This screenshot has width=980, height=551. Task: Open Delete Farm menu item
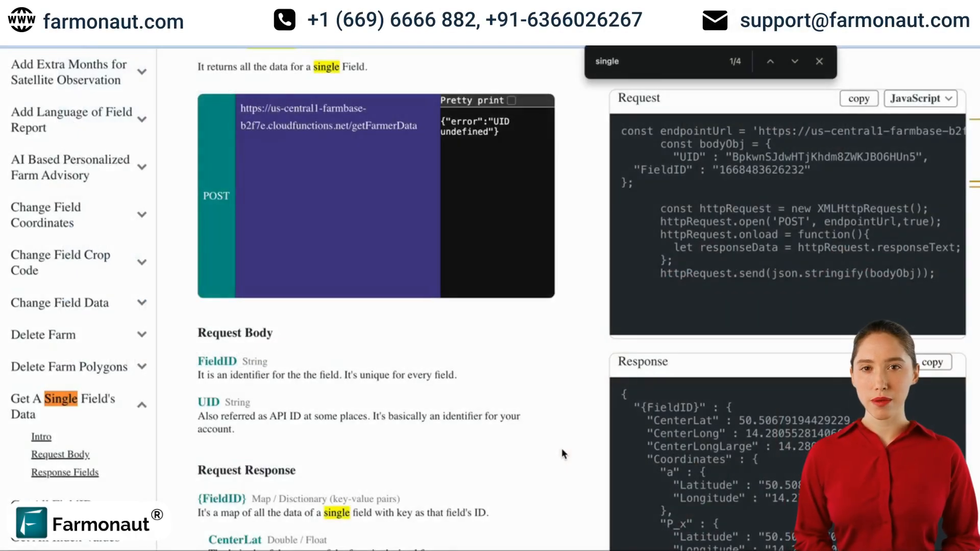[x=43, y=335]
